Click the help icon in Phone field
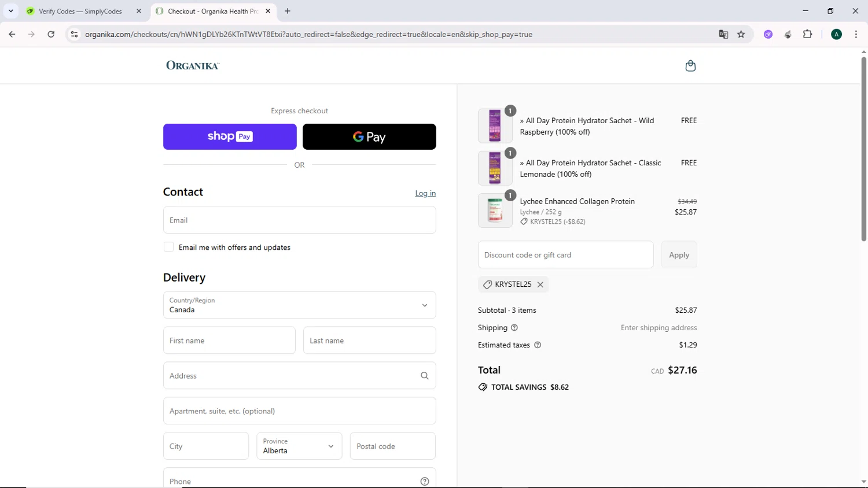This screenshot has width=868, height=488. pyautogui.click(x=425, y=482)
